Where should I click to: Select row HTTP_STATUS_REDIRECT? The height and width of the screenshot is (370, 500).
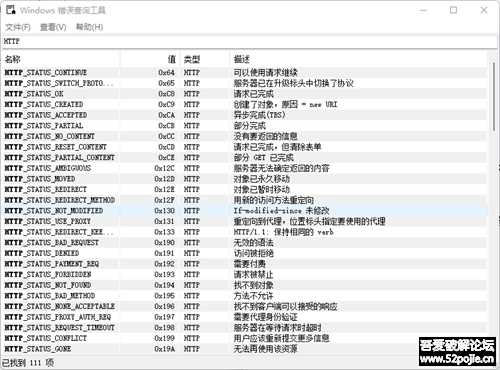245,189
